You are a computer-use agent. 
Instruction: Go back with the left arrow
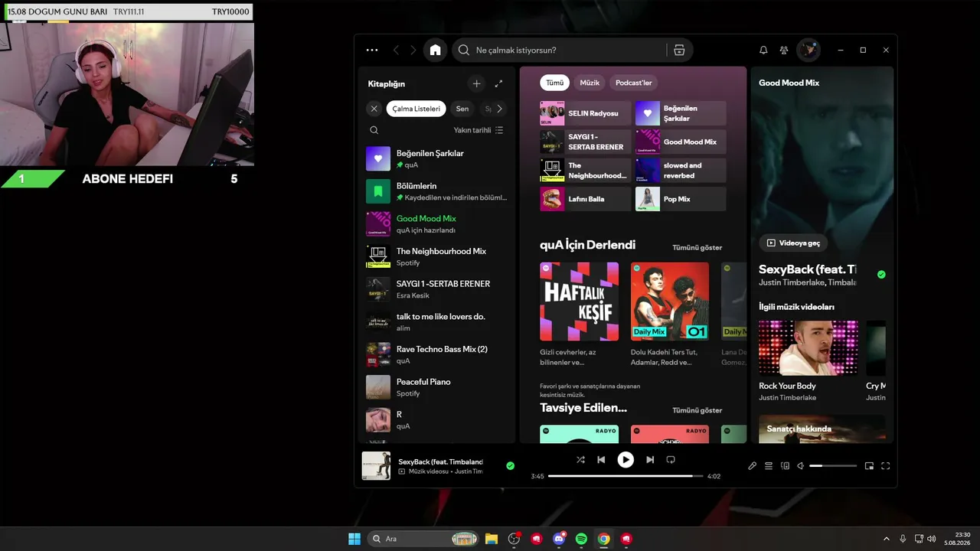tap(396, 51)
